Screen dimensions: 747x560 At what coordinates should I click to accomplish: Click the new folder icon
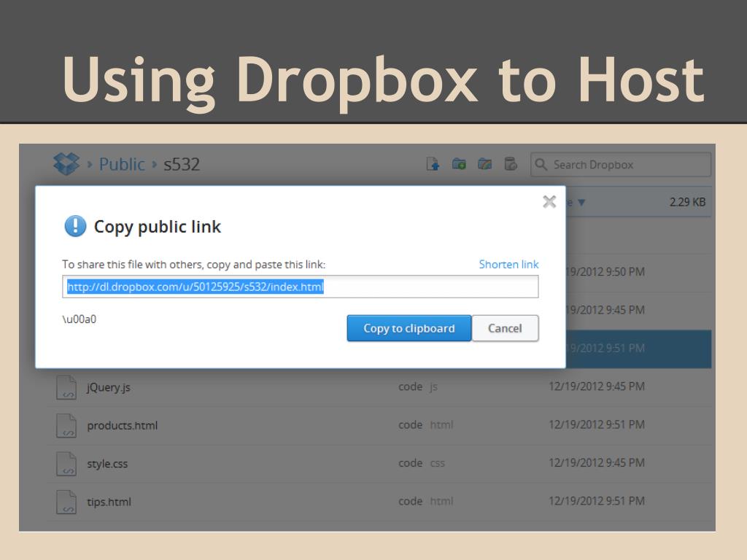point(459,164)
